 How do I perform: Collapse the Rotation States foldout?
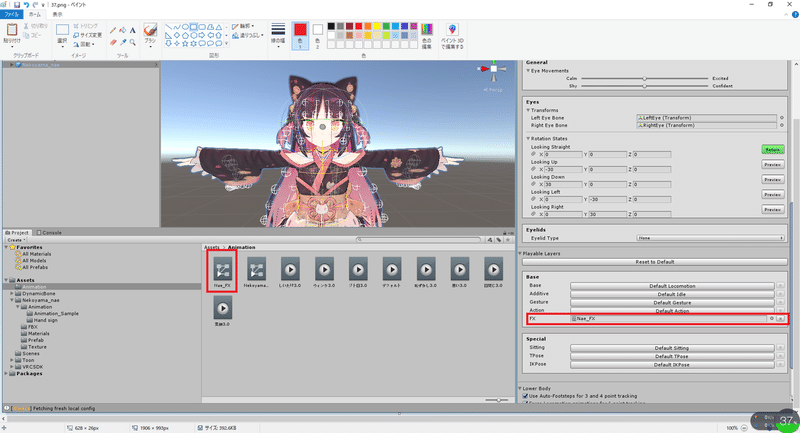click(x=528, y=139)
